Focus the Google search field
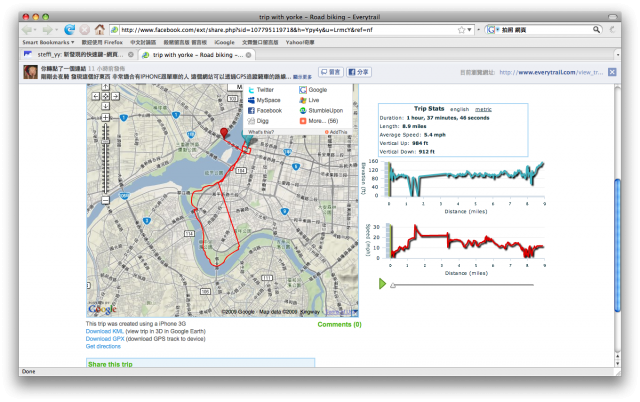The height and width of the screenshot is (402, 640). 546,30
